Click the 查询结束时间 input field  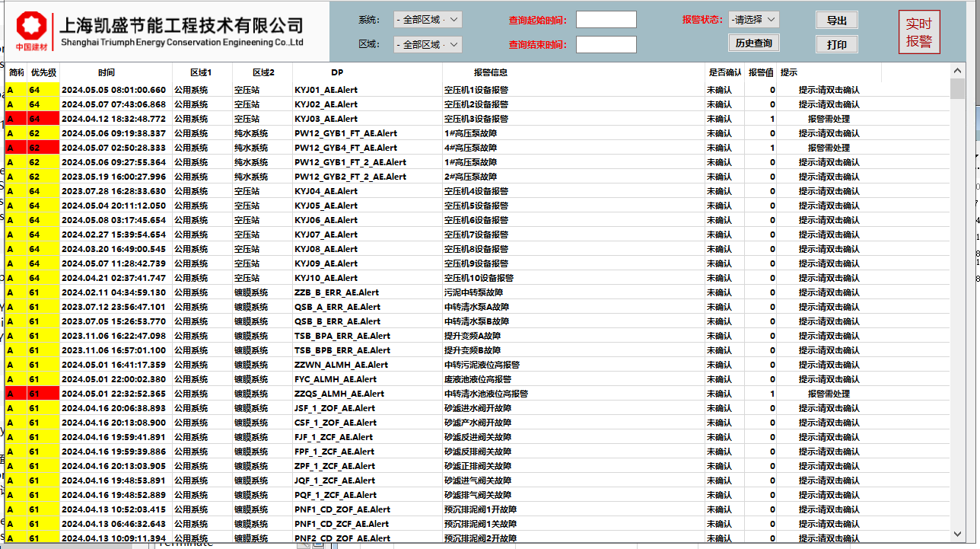(x=606, y=44)
